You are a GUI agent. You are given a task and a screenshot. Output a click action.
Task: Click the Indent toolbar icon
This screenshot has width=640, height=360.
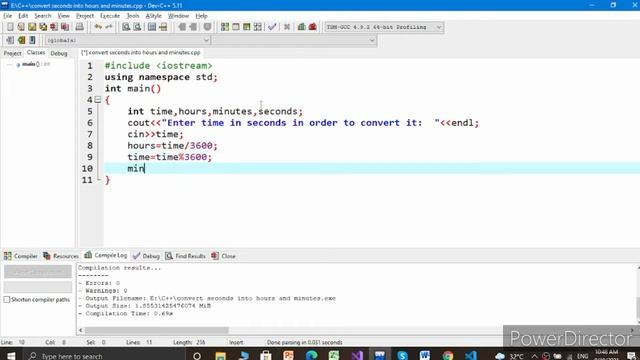(182, 27)
